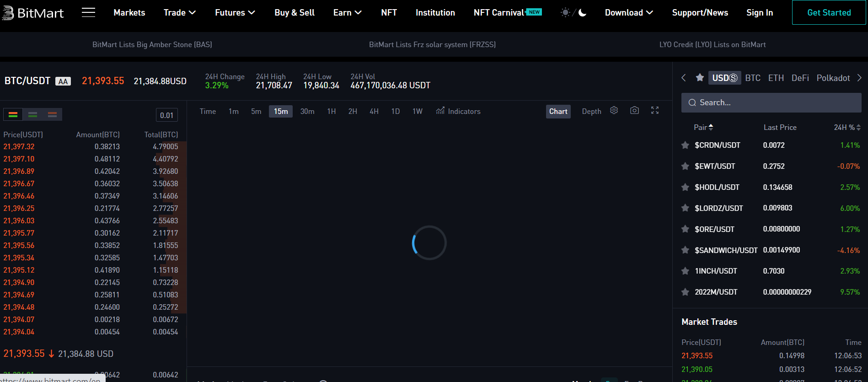Favorite the 1INCH/USDT pair star

[685, 271]
